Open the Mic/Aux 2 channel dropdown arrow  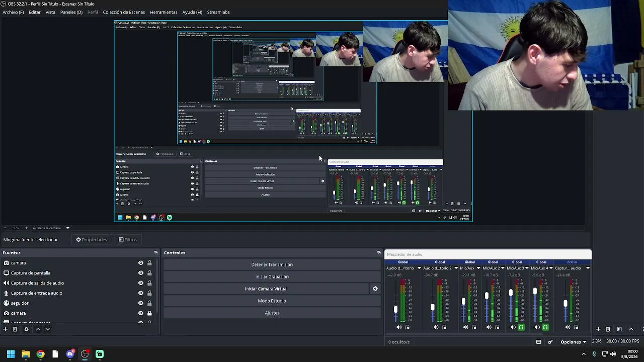point(503,268)
